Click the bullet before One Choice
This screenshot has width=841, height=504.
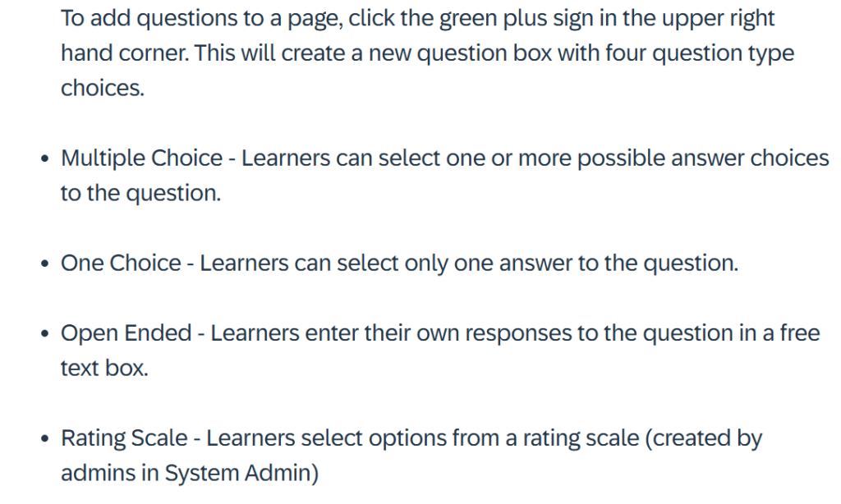tap(45, 263)
